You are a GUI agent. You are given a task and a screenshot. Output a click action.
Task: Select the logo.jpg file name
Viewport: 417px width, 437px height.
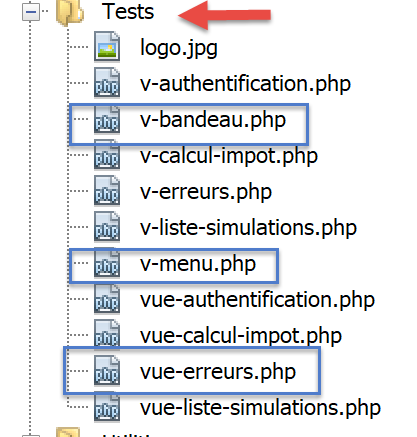point(179,48)
